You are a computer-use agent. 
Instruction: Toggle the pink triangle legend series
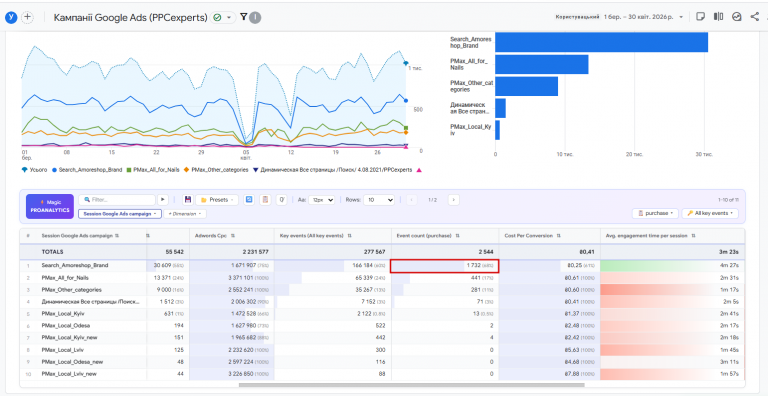419,170
